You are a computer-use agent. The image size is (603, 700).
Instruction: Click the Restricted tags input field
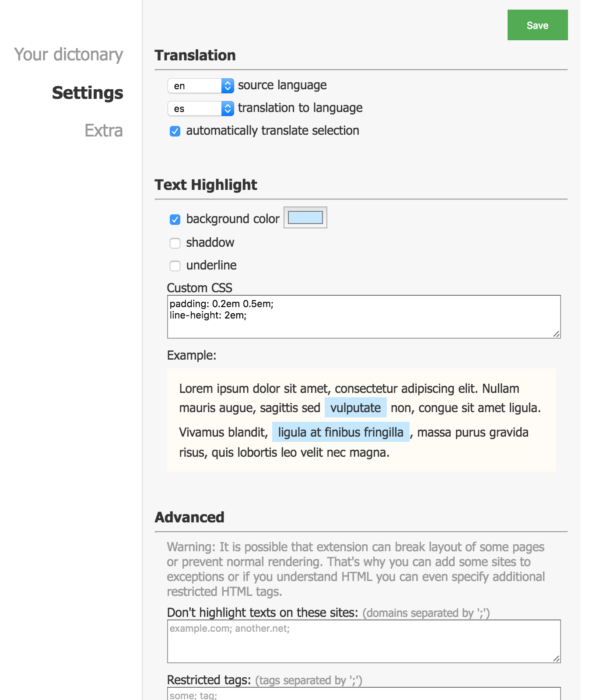point(363,694)
